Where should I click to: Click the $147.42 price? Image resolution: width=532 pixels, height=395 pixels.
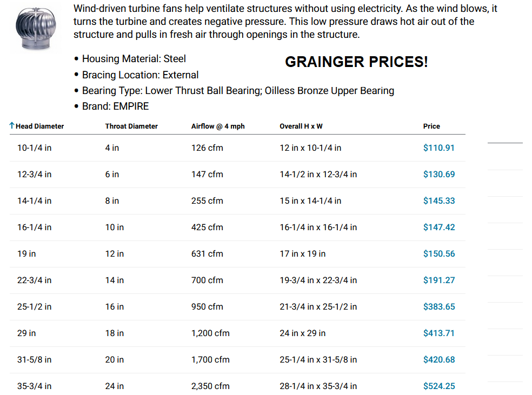[x=439, y=227]
